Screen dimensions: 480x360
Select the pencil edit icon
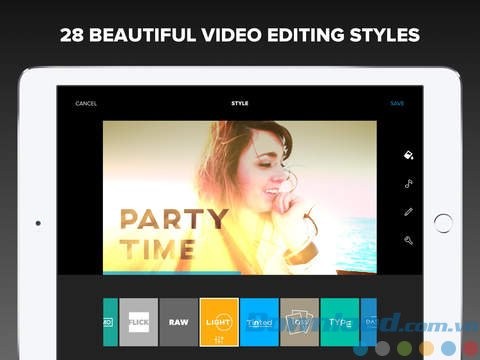click(409, 212)
